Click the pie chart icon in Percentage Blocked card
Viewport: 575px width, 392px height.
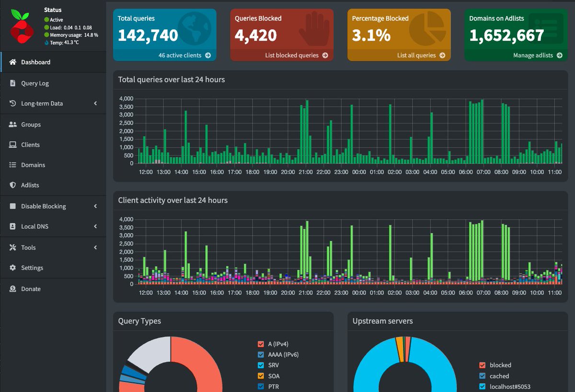[427, 29]
